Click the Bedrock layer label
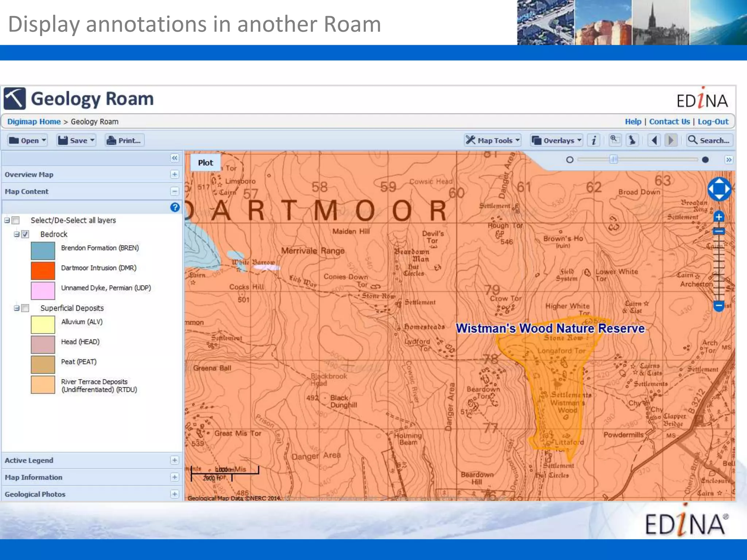Screen dimensions: 747x560 (x=54, y=234)
